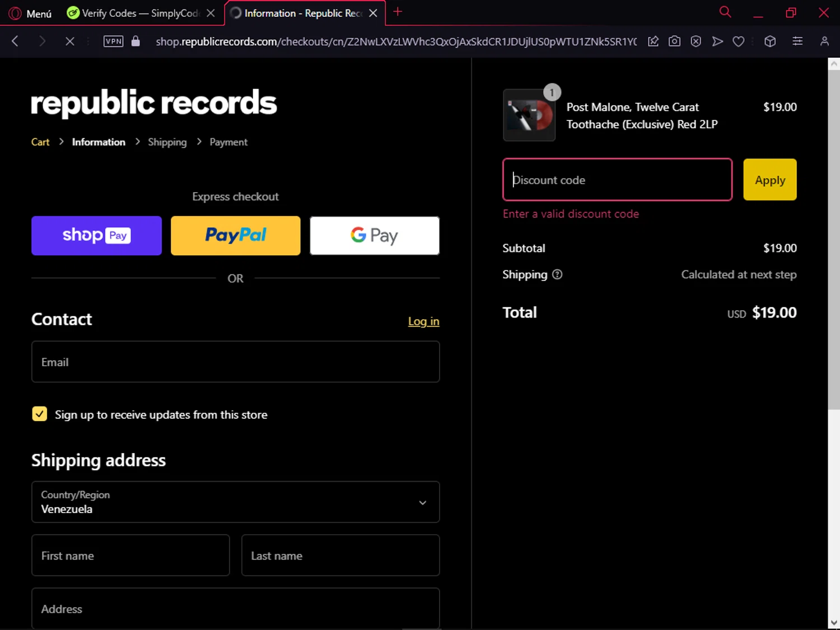Open the Opera Menú button
The image size is (840, 630).
31,13
